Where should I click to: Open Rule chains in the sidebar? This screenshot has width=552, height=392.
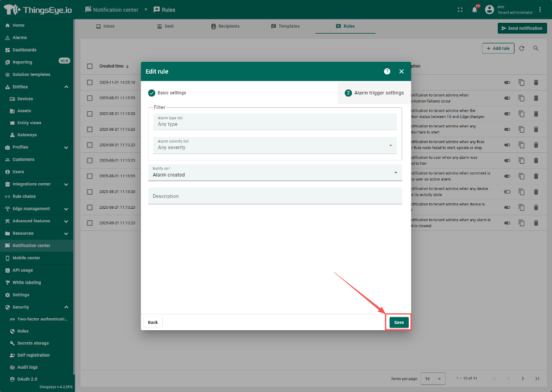click(x=24, y=196)
